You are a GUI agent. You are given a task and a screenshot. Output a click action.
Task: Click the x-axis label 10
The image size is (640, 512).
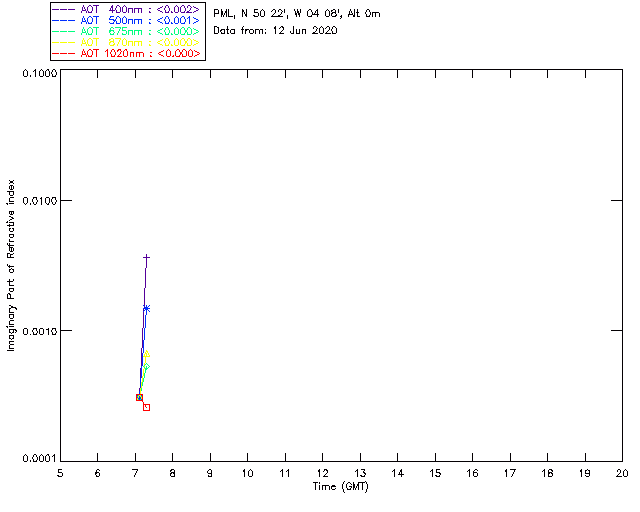247,473
